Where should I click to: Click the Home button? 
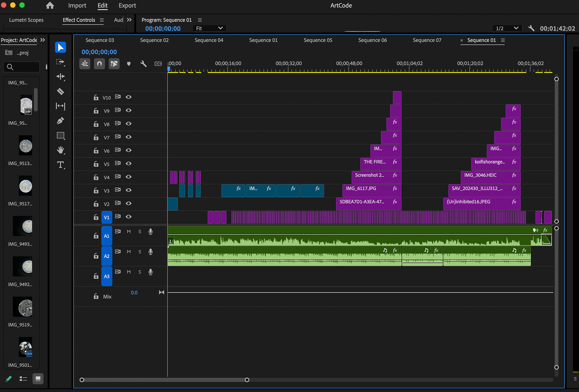click(x=50, y=5)
